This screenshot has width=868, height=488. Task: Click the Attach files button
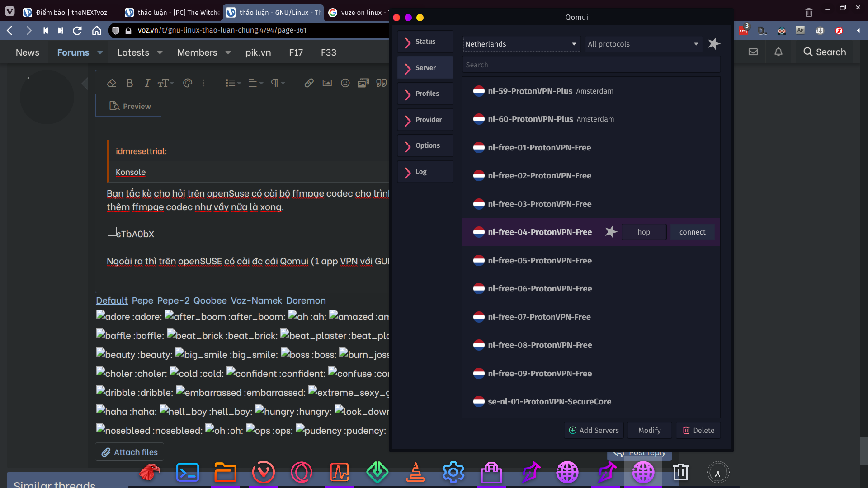(x=130, y=452)
